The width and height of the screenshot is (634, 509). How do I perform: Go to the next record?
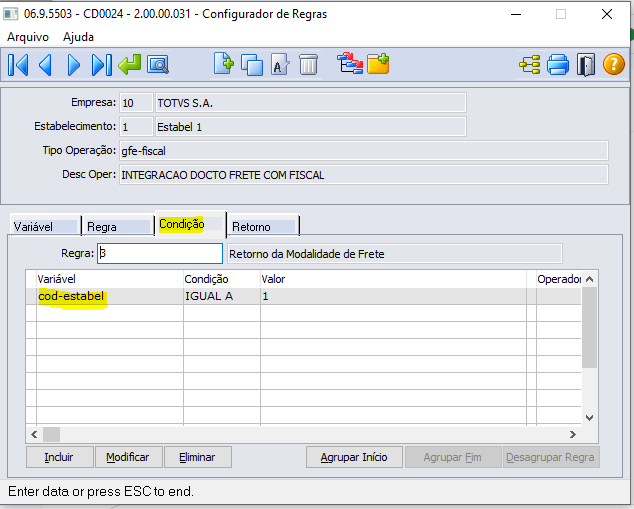pos(74,65)
